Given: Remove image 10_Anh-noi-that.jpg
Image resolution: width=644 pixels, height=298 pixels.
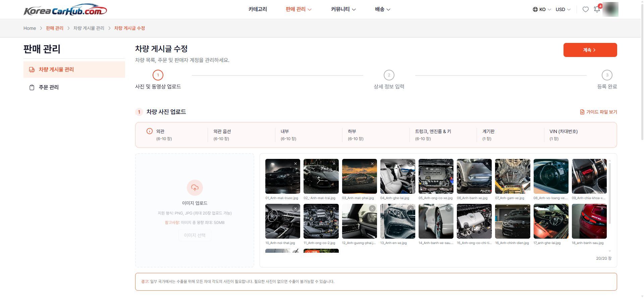Looking at the screenshot, I should (296, 208).
